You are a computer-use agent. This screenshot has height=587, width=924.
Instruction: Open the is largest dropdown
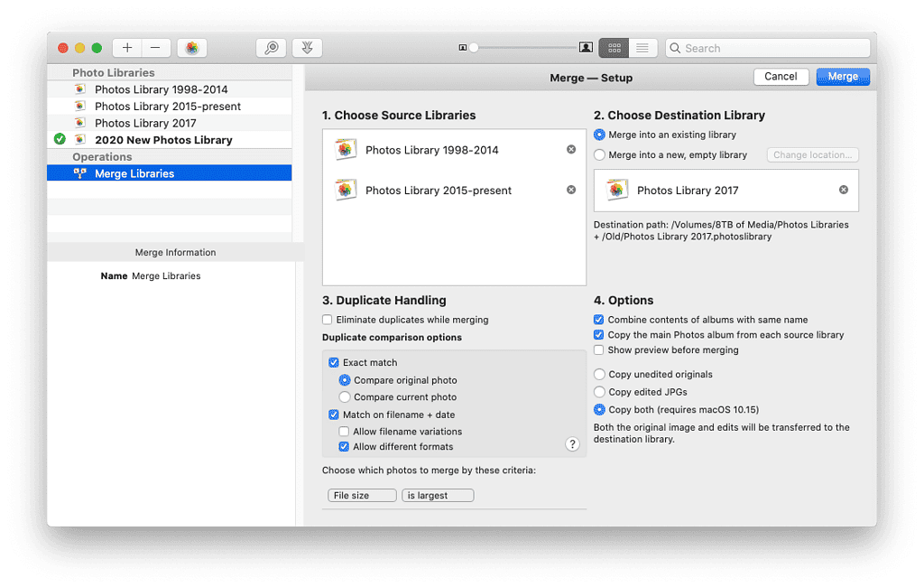pos(438,496)
